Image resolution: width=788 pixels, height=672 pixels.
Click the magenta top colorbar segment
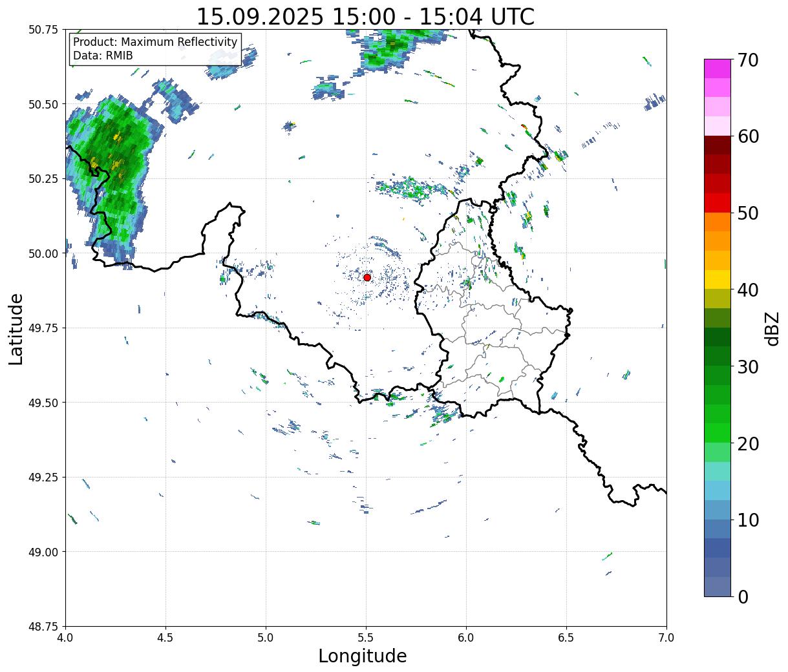point(718,68)
